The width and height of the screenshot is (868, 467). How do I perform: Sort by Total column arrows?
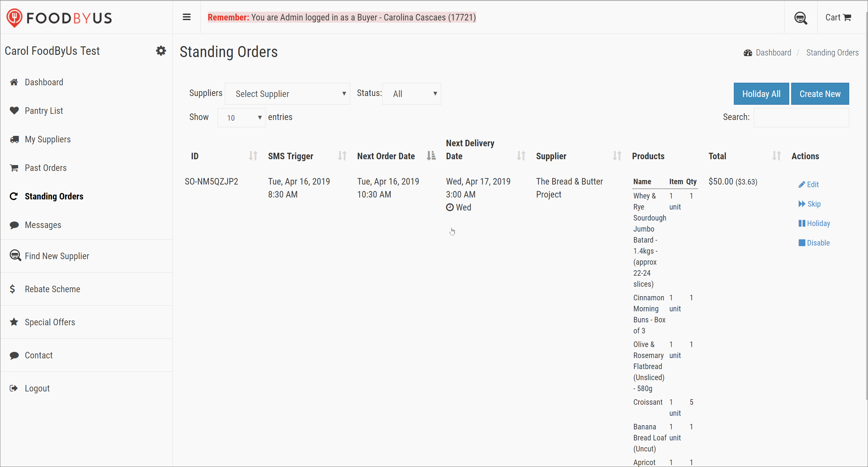coord(776,156)
